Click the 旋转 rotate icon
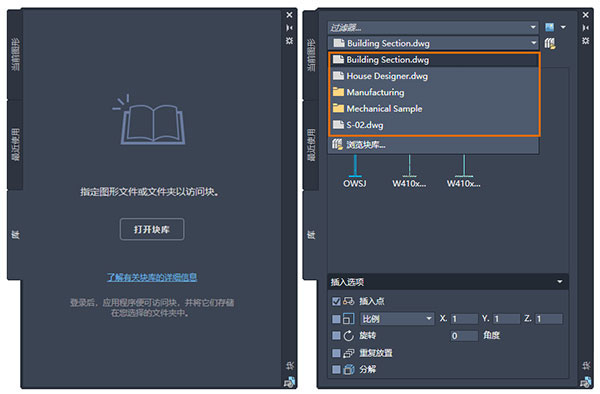The image size is (600, 394). 349,335
